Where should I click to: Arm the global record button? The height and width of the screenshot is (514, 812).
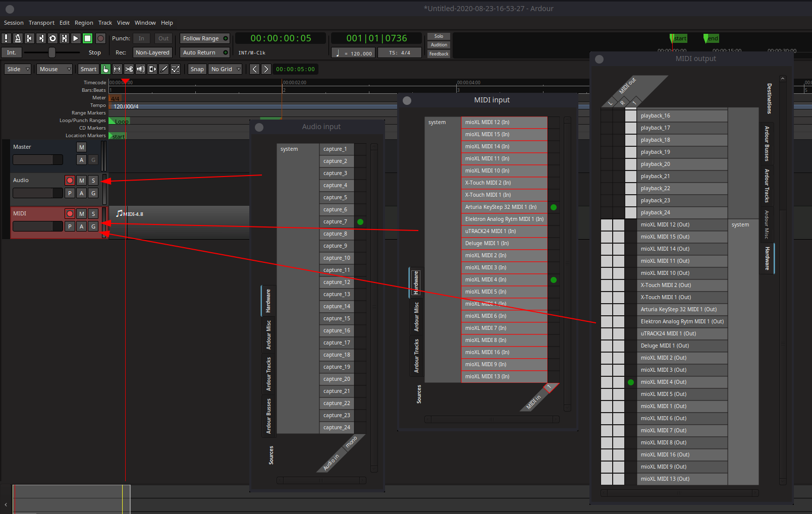pyautogui.click(x=100, y=38)
